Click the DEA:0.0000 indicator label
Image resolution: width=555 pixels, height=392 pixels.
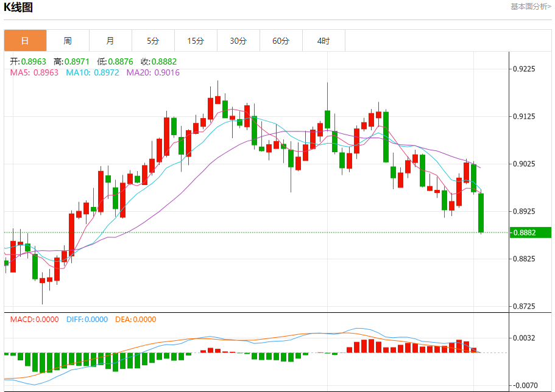[136, 320]
